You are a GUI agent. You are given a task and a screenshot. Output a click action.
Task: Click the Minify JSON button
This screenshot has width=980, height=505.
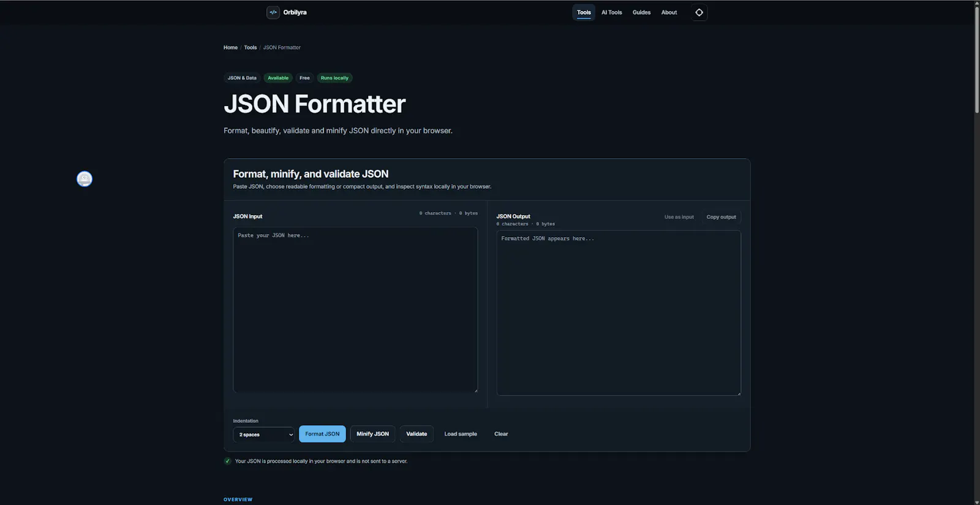pos(372,434)
